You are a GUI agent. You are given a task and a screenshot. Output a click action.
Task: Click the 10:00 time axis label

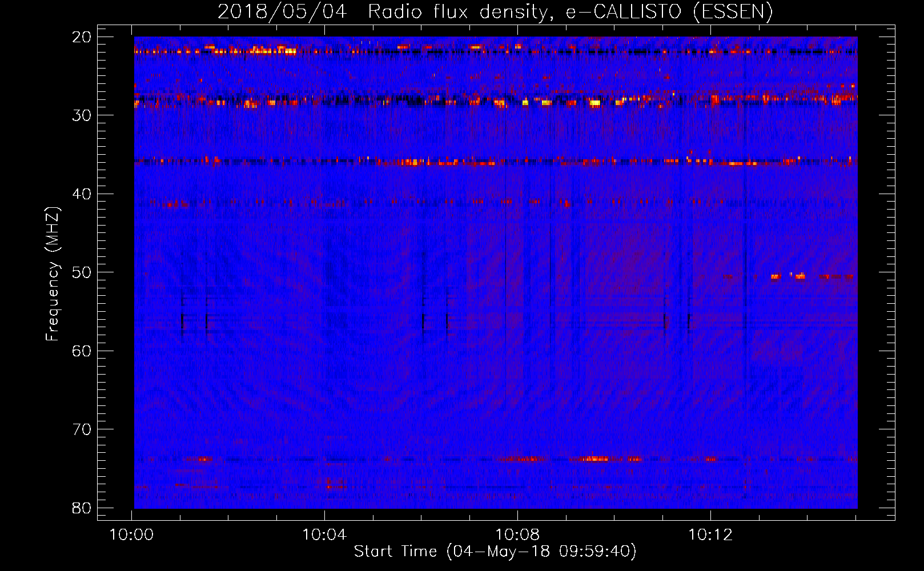click(x=132, y=535)
